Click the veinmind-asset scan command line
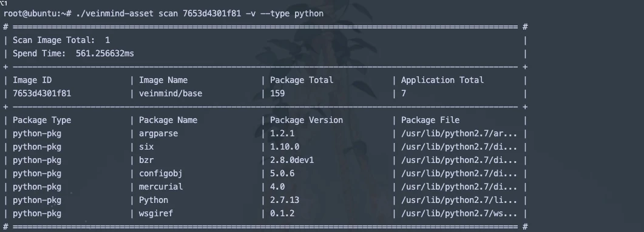This screenshot has height=232, width=644. [x=163, y=13]
